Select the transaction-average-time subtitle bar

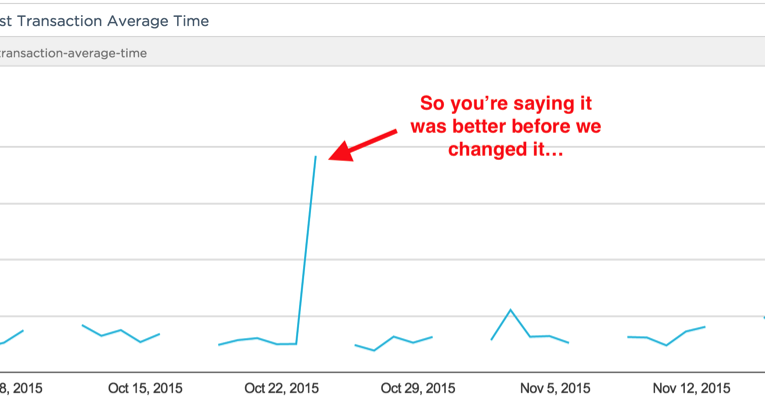point(75,53)
